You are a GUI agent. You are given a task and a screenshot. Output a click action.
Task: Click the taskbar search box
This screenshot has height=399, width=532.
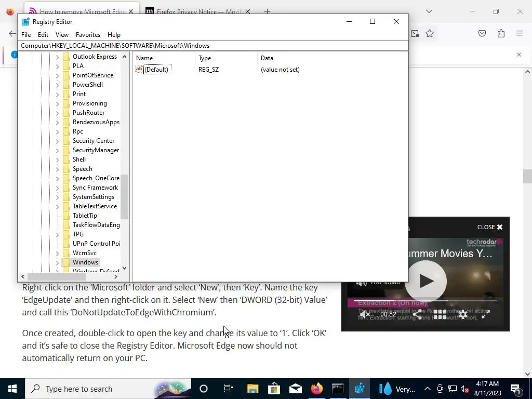coord(108,389)
